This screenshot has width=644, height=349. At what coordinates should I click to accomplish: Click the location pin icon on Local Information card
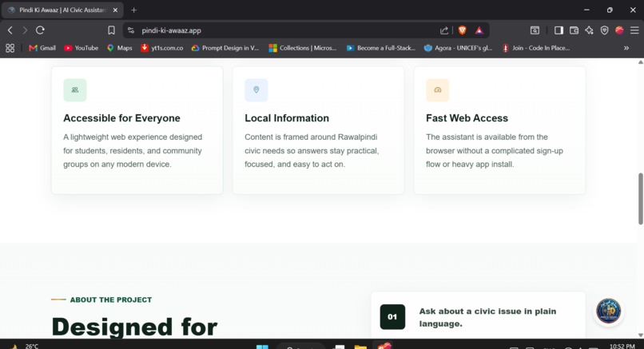[256, 90]
